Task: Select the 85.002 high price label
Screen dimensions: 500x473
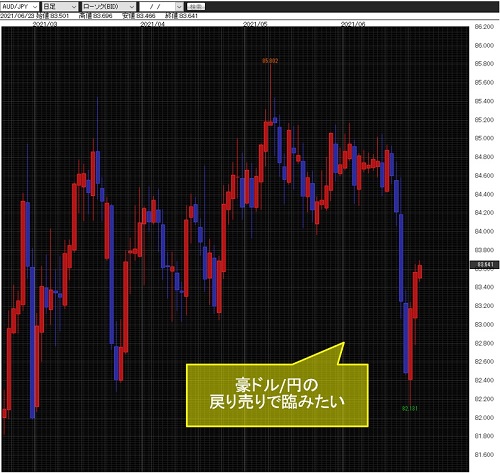Action: (270, 61)
